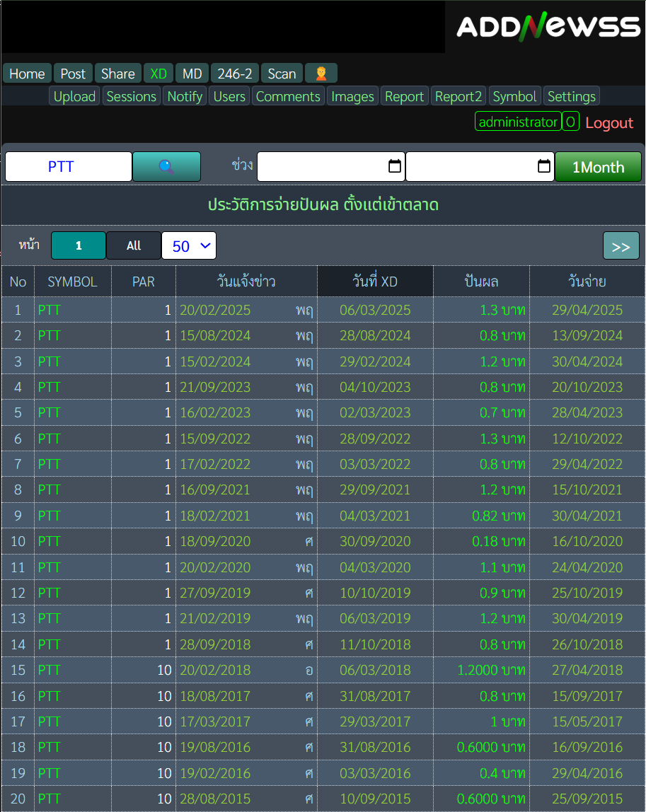This screenshot has width=646, height=812.
Task: Open the Settings submenu
Action: point(572,96)
